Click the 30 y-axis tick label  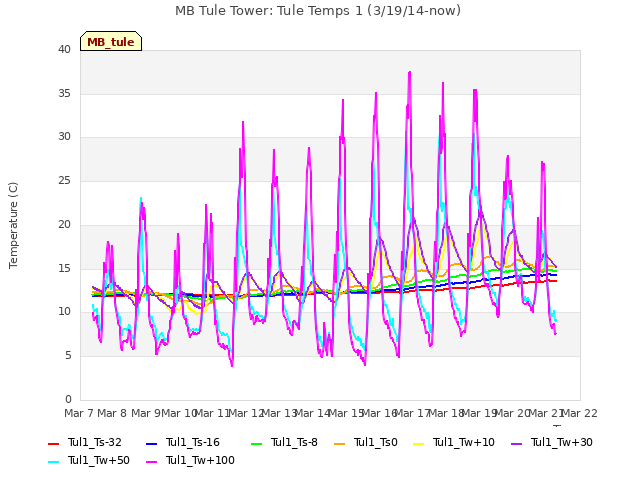[64, 136]
